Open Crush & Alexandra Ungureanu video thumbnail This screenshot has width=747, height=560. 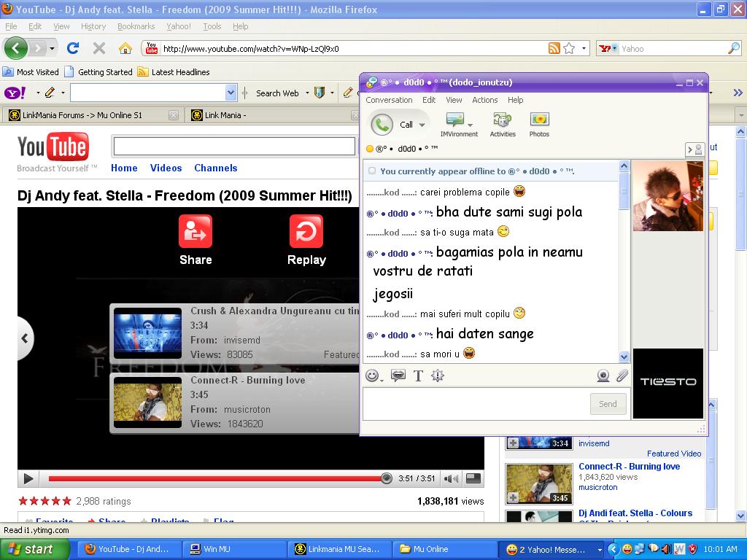147,332
